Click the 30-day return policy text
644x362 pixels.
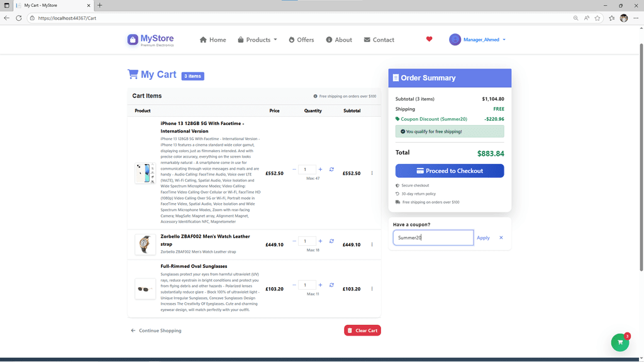pyautogui.click(x=418, y=194)
